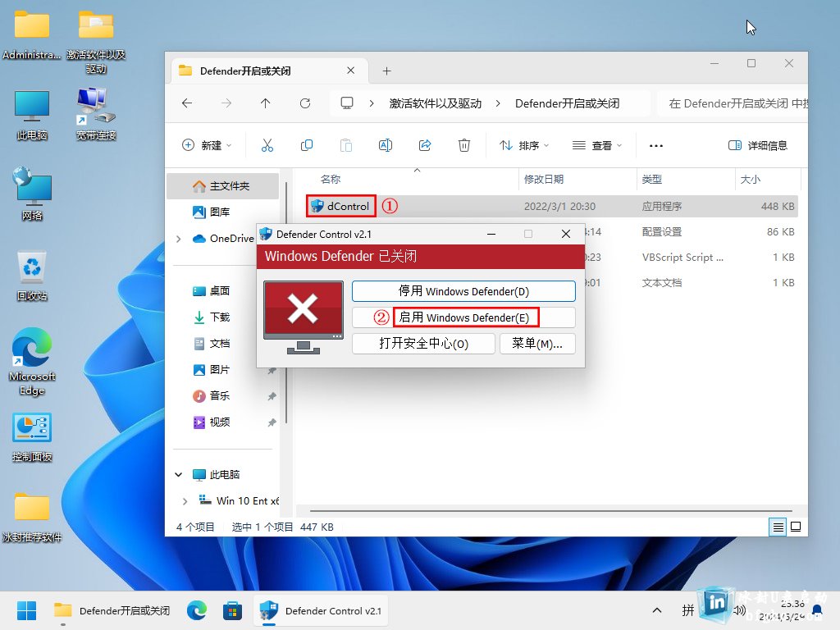Expand the OneDrive tree node

pyautogui.click(x=179, y=239)
